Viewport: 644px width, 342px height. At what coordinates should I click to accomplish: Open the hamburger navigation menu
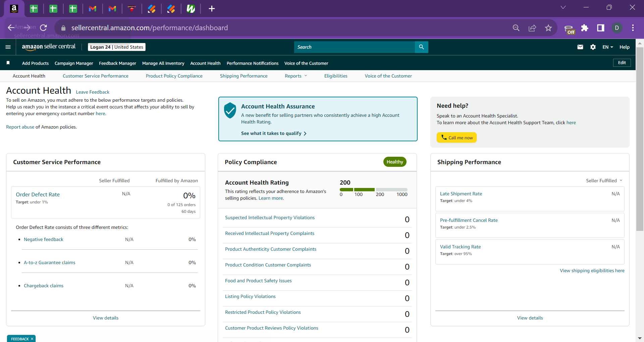coord(8,47)
